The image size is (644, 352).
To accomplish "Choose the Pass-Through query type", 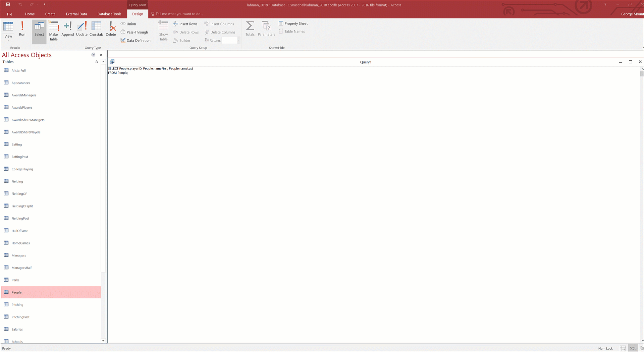I will 134,32.
